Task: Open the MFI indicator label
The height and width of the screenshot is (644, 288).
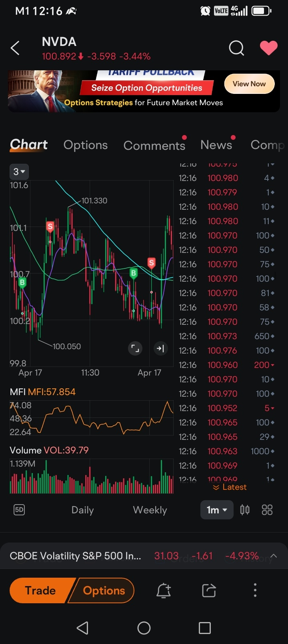Action: coord(42,392)
